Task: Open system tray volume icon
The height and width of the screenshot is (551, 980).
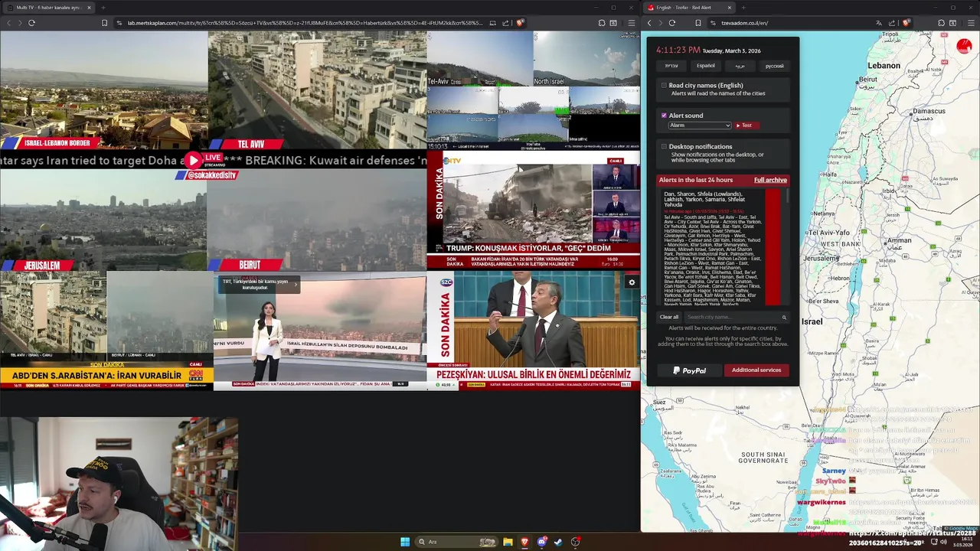Action: (942, 542)
